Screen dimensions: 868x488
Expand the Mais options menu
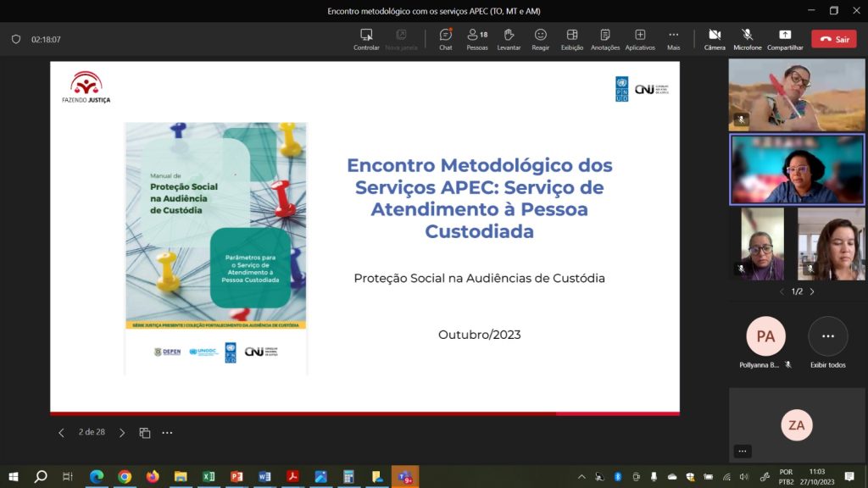click(673, 39)
